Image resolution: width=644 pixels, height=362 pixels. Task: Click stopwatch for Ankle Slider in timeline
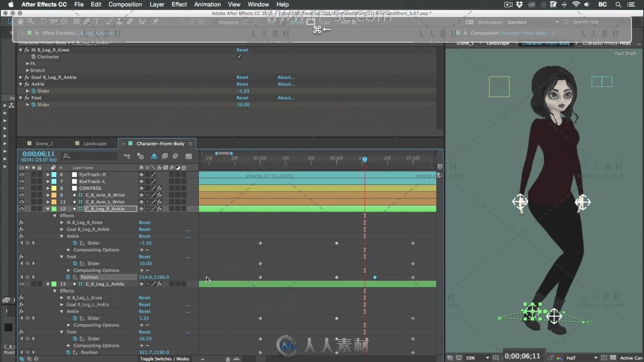(75, 243)
